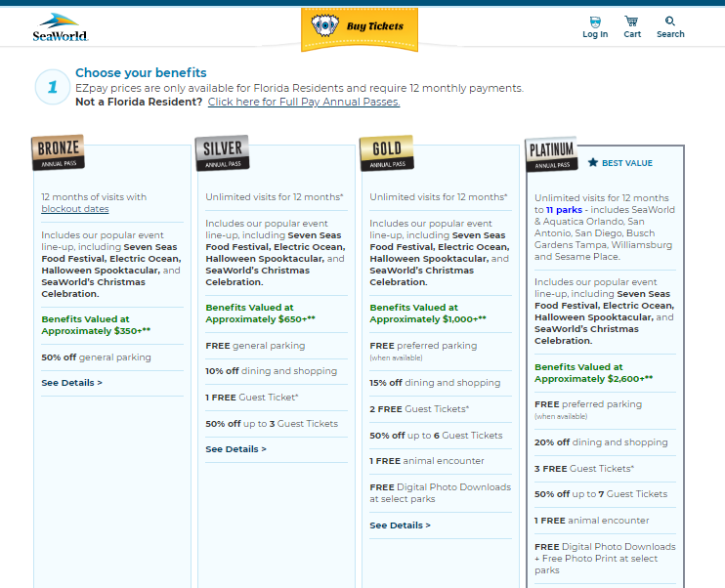Click the SeaWorld logo
Screen dimensions: 725x588
[x=61, y=27]
